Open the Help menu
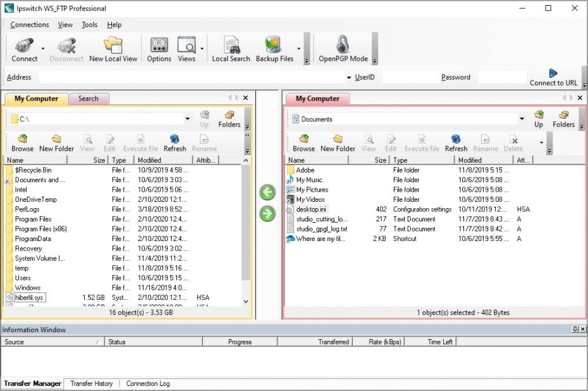 [114, 25]
